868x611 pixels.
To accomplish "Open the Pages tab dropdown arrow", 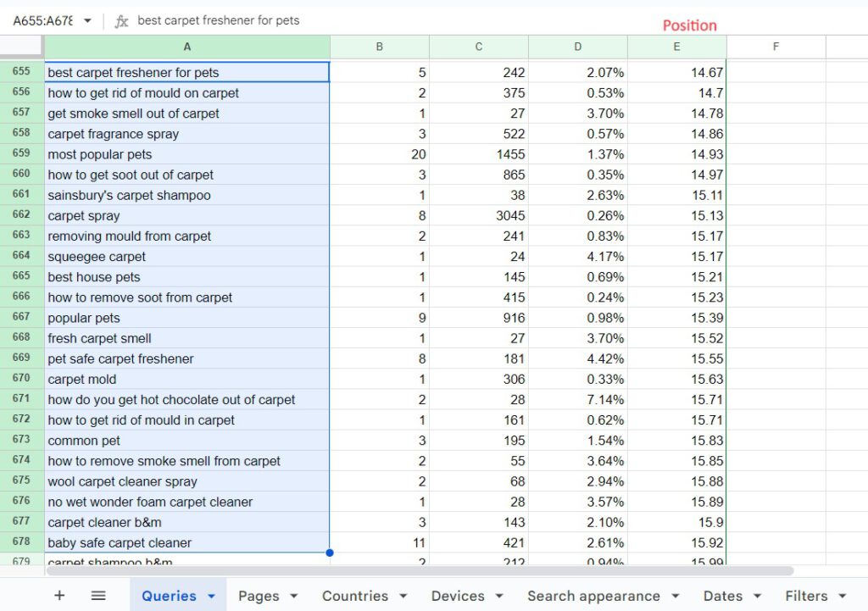I will pos(294,597).
